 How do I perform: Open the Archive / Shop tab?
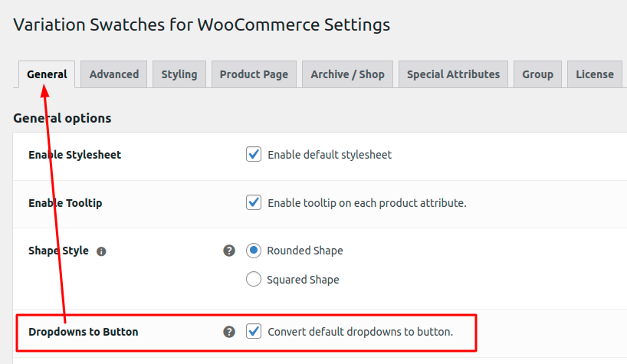[x=347, y=74]
